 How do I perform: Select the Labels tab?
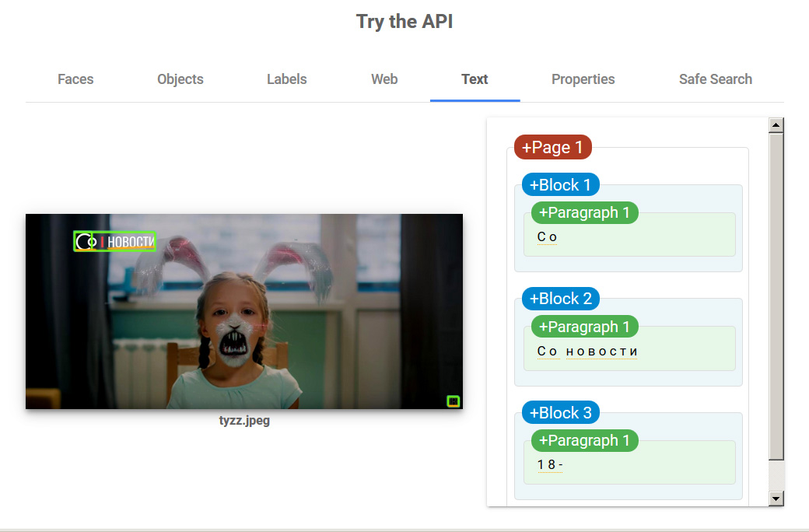click(286, 79)
